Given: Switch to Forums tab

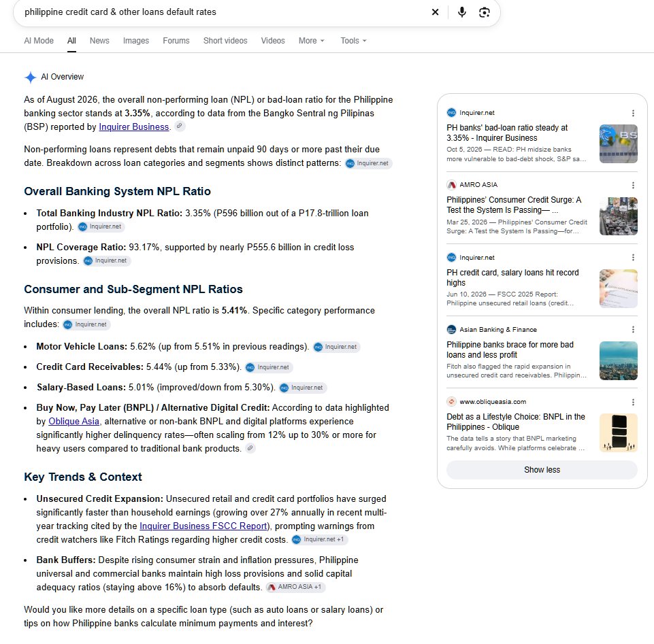Looking at the screenshot, I should click(176, 41).
